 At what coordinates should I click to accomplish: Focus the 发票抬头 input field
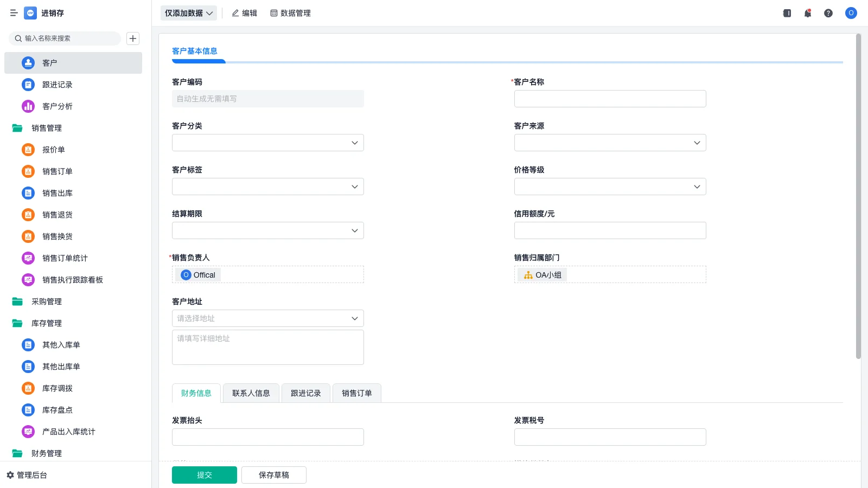(x=268, y=437)
